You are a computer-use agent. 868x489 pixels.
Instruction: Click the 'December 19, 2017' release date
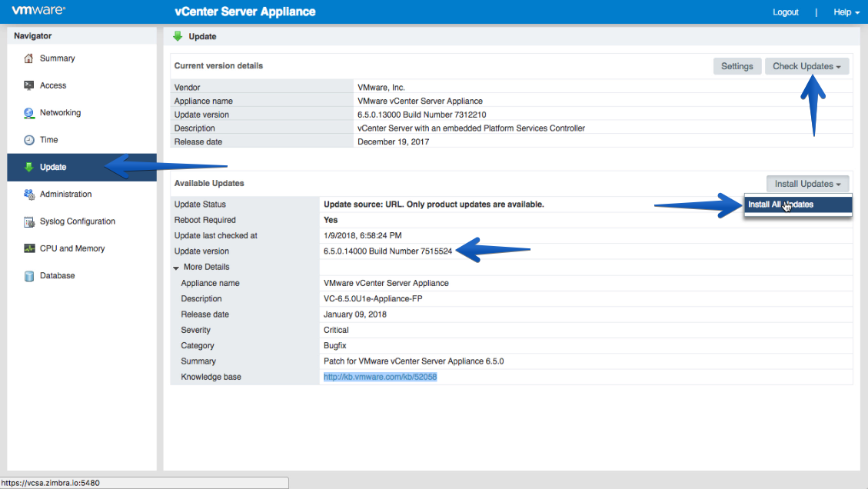point(393,141)
